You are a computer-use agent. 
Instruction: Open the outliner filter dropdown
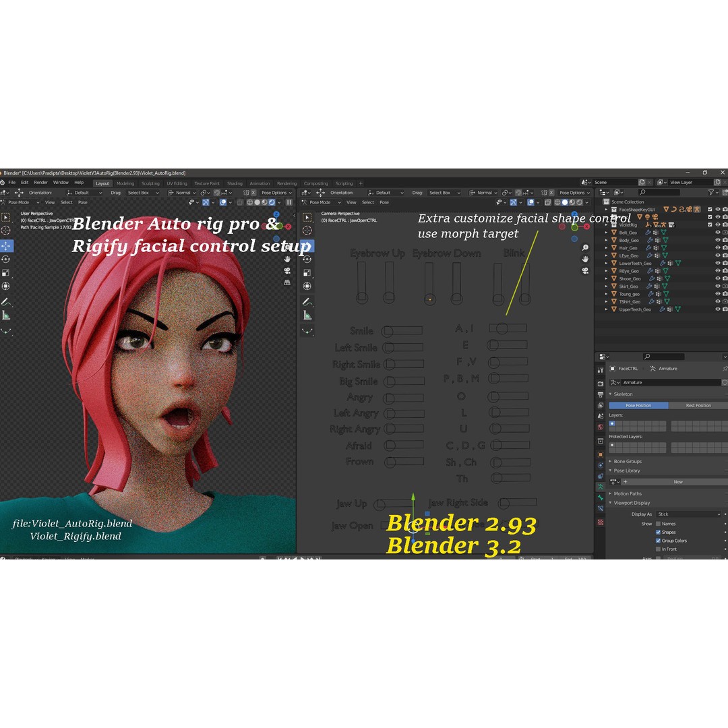[712, 192]
